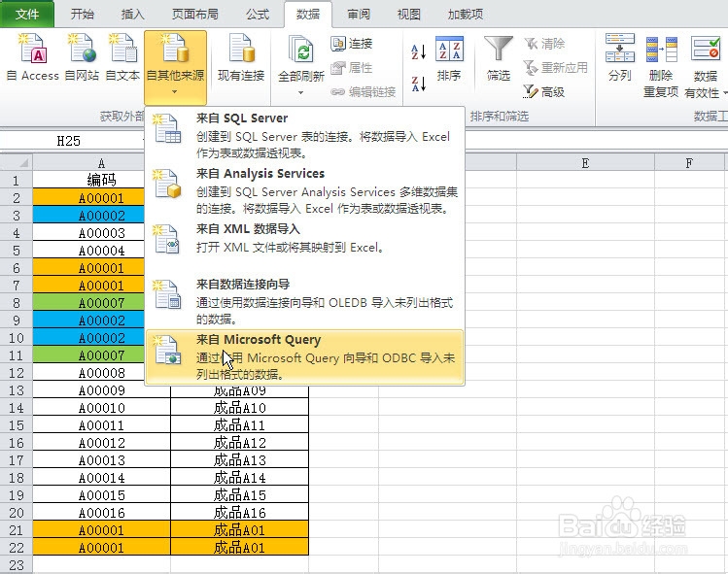Click the 自网站 (From Web) icon
The image size is (728, 574).
coord(82,56)
